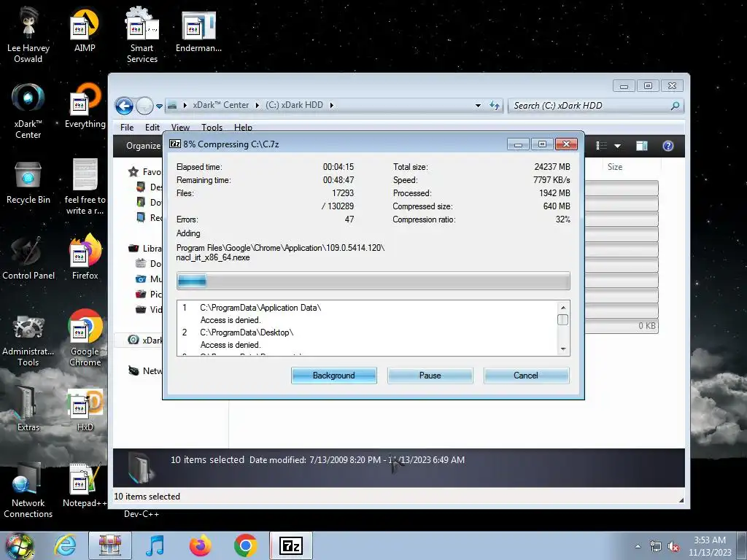This screenshot has height=560, width=747.
Task: Open recent pages dropdown beside forward button
Action: [159, 106]
